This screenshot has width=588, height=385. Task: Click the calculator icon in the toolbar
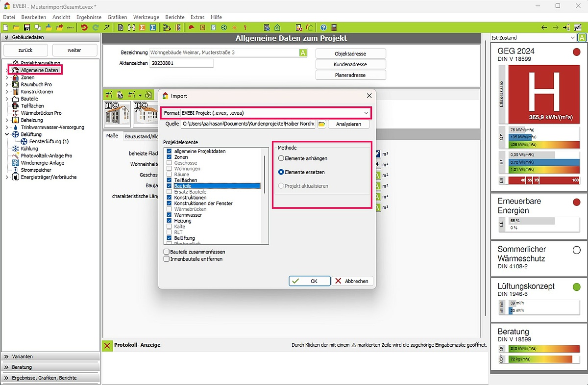(334, 27)
